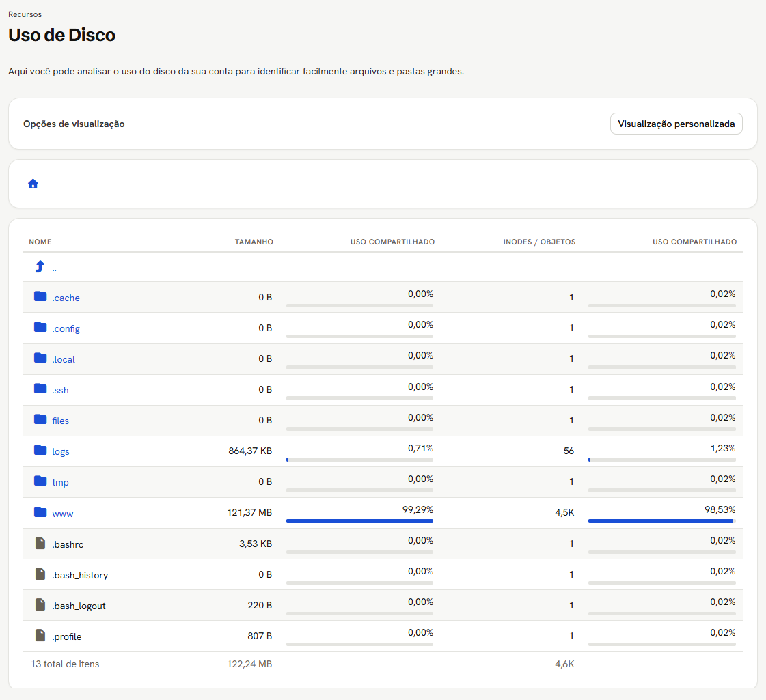Browse the files folder link
Screen dimensions: 766x700
tap(61, 421)
